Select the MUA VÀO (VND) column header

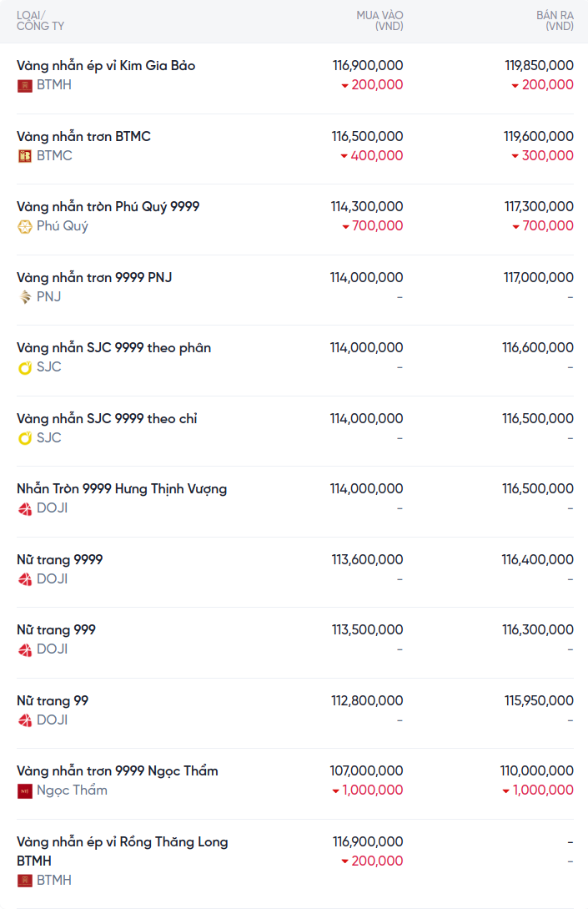379,21
